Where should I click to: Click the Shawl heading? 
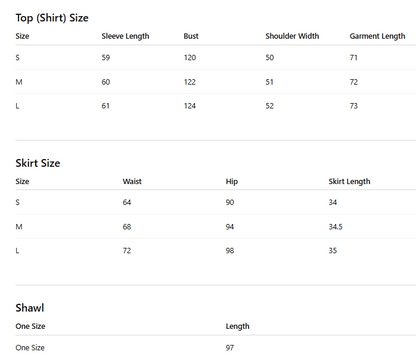click(x=30, y=308)
